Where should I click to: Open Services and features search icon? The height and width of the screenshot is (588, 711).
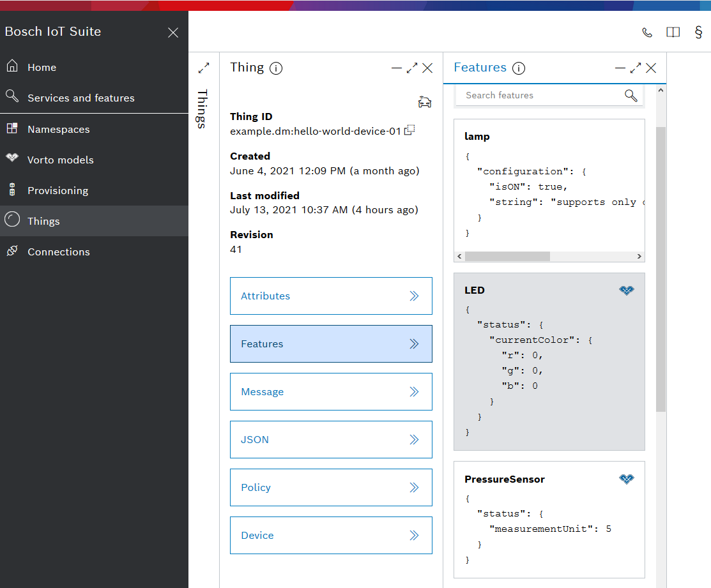click(12, 96)
